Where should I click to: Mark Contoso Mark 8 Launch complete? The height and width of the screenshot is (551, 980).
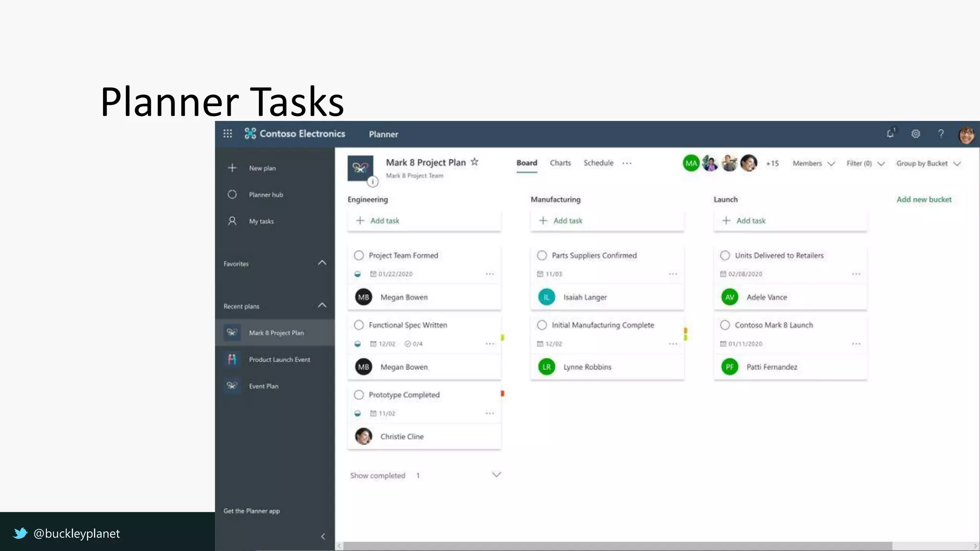[x=725, y=325]
